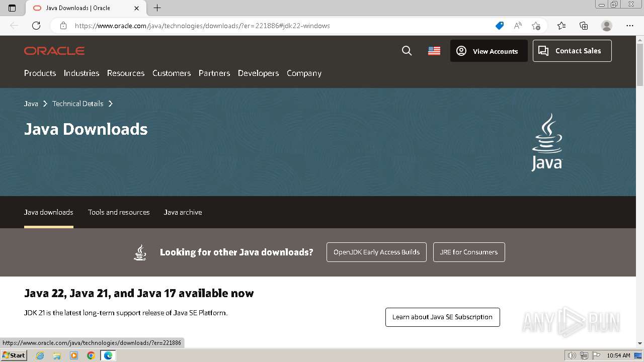Click the Action Center flag tray icon

pyautogui.click(x=595, y=355)
